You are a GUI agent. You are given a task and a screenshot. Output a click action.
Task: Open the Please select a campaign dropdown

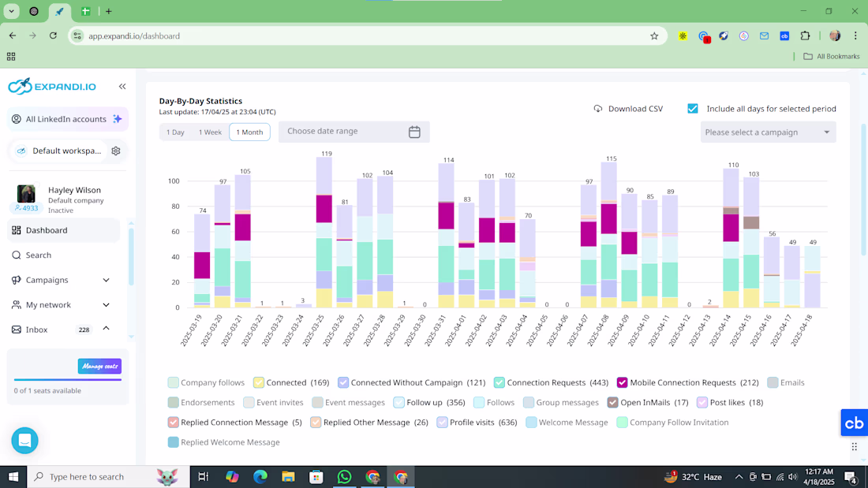tap(768, 132)
